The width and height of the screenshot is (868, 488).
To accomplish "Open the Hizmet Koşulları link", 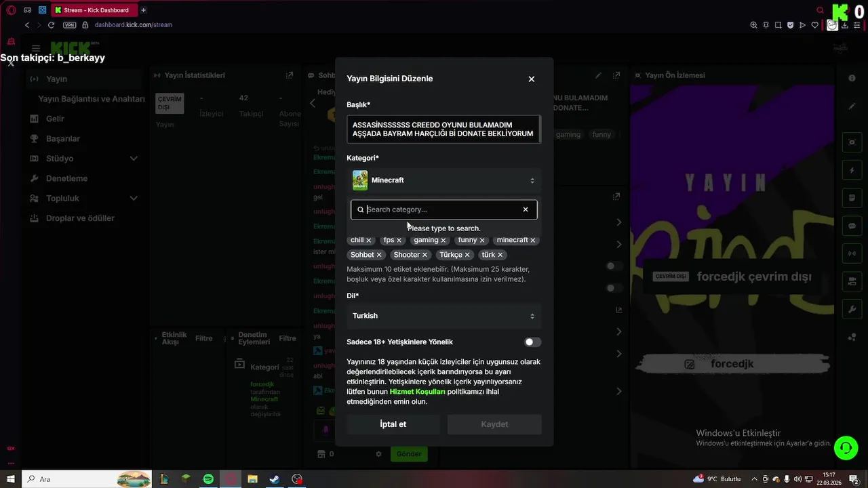I will point(417,392).
